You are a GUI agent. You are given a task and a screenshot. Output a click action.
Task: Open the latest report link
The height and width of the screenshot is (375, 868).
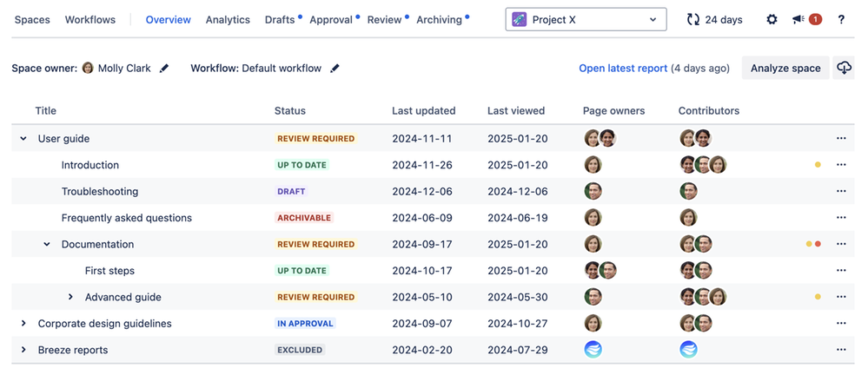[623, 68]
